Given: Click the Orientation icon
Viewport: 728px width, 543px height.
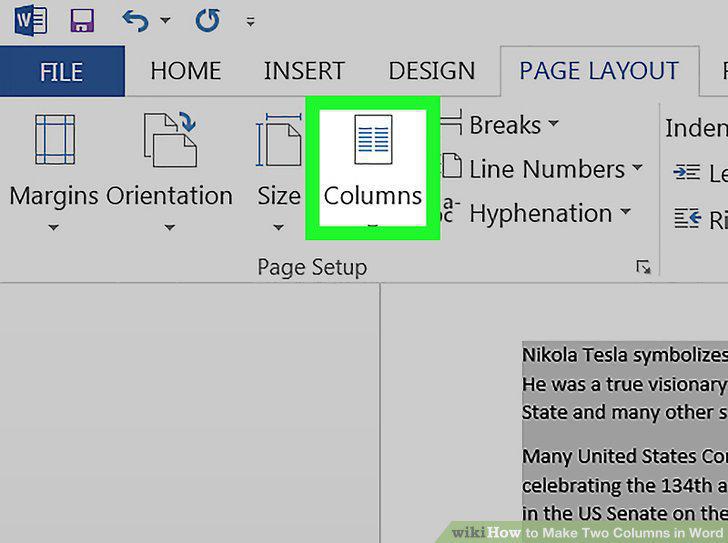Looking at the screenshot, I should point(170,139).
